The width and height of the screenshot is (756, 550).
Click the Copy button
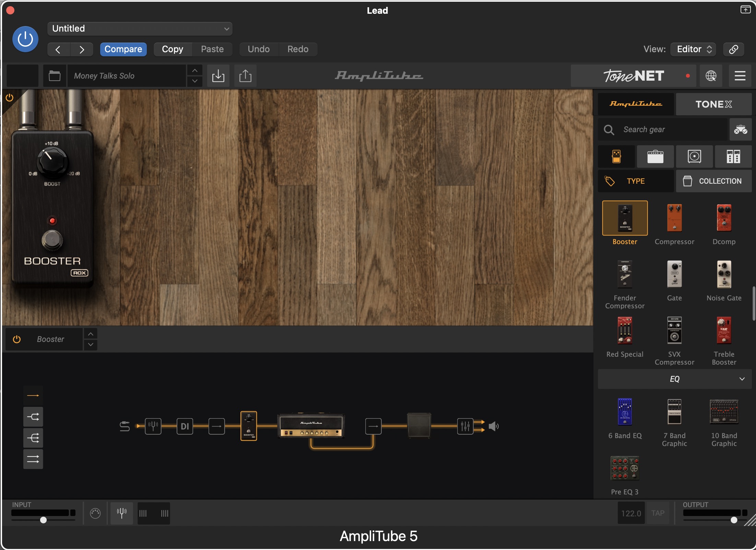[173, 49]
